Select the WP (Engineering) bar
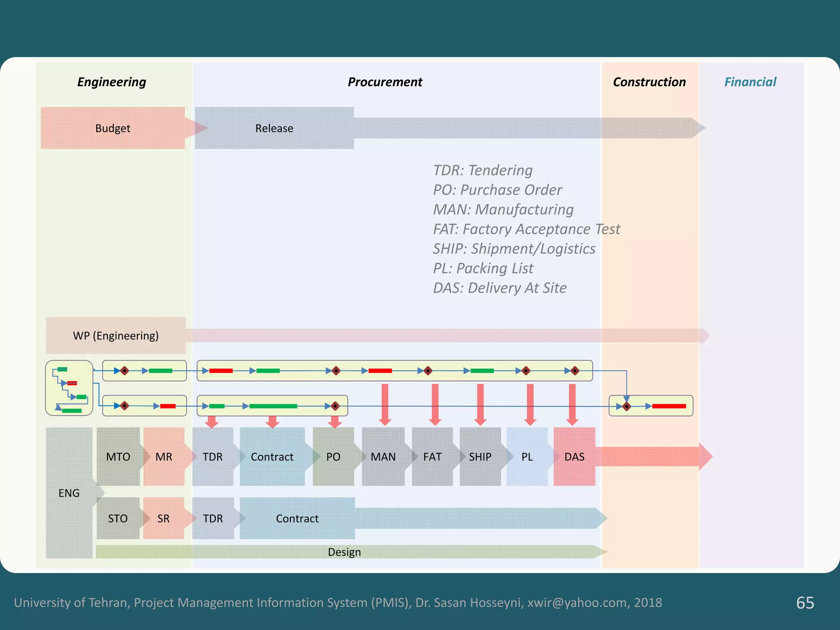The image size is (840, 630). click(116, 336)
